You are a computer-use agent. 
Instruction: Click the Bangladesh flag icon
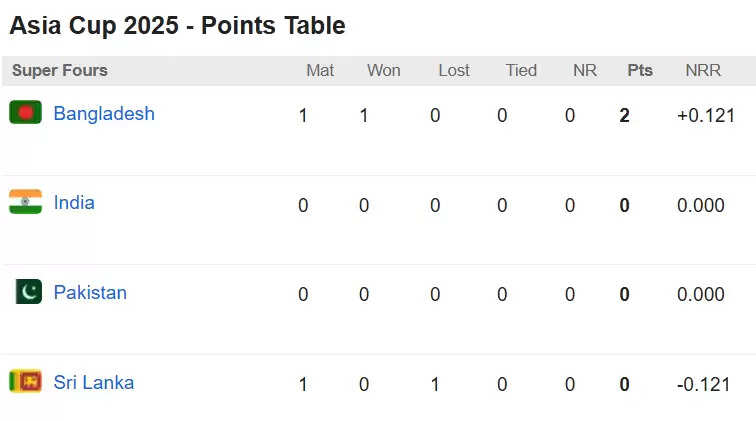click(x=26, y=112)
